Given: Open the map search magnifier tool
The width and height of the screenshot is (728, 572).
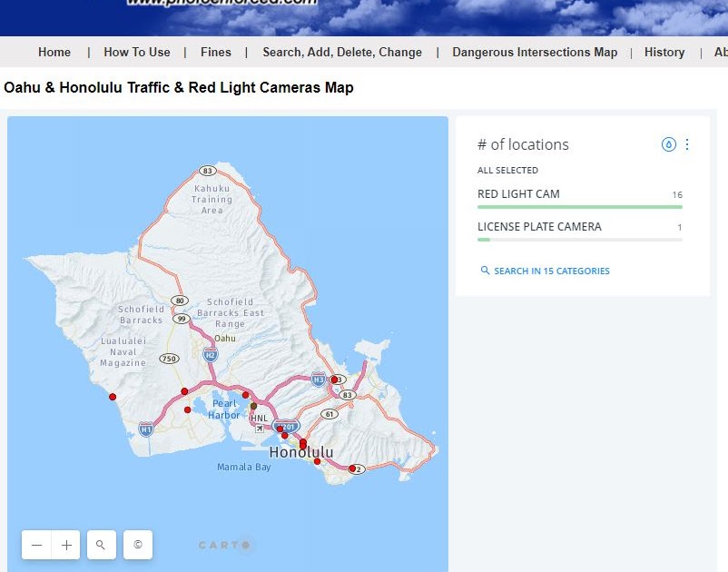Looking at the screenshot, I should coord(101,545).
